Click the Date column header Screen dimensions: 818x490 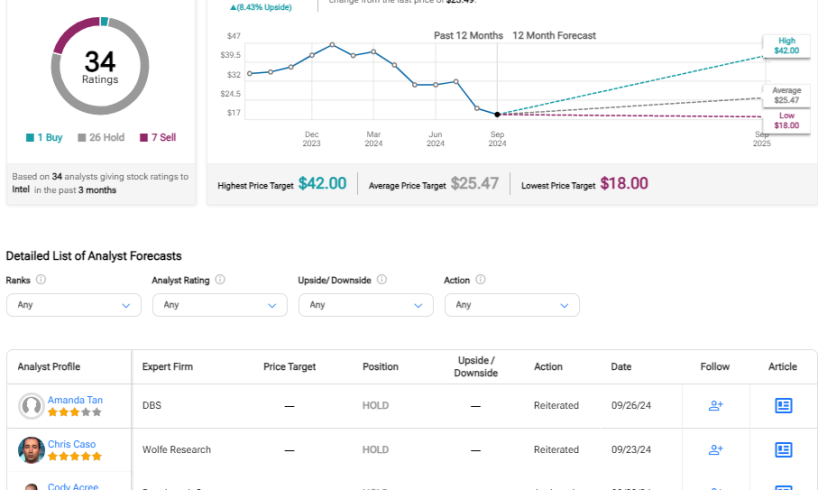(x=621, y=367)
